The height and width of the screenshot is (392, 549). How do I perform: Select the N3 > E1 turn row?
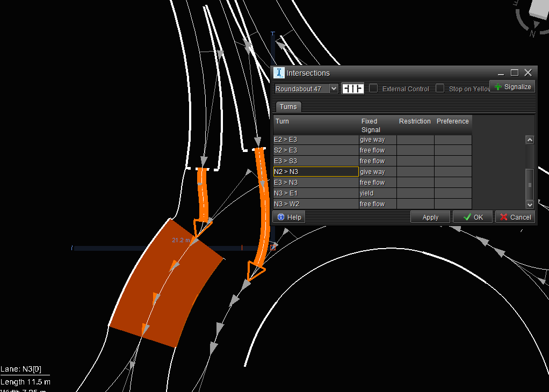315,193
